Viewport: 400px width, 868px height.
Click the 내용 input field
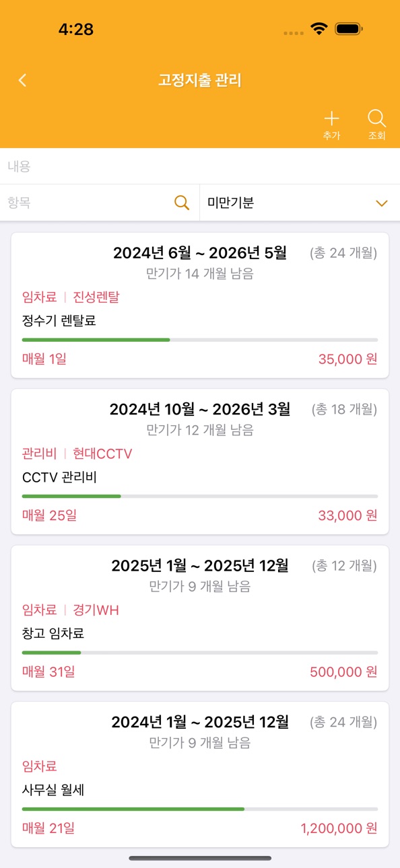point(200,166)
